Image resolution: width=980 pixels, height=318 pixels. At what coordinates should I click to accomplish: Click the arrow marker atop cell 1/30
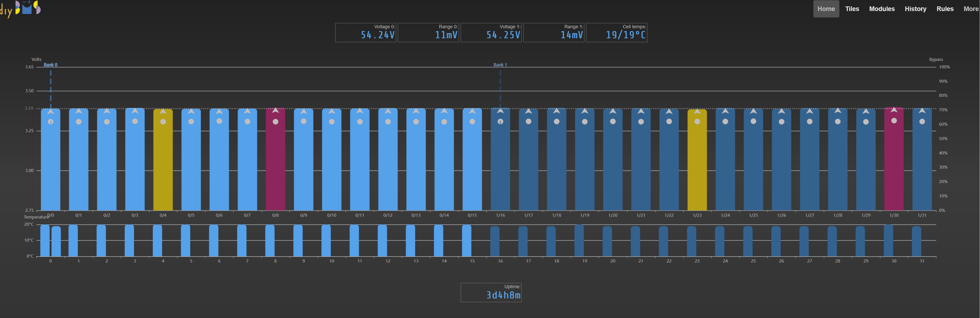pyautogui.click(x=894, y=110)
